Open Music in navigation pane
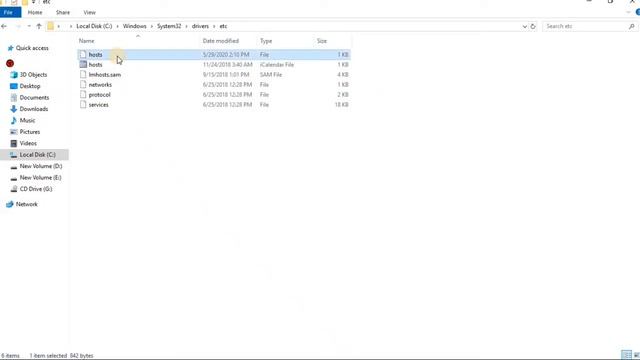The width and height of the screenshot is (640, 360). [x=27, y=120]
